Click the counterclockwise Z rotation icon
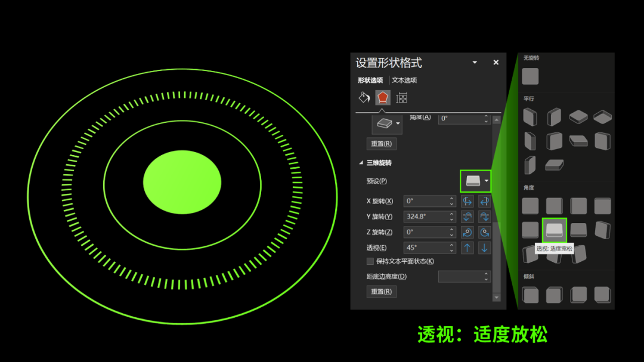The image size is (644, 362). click(467, 231)
